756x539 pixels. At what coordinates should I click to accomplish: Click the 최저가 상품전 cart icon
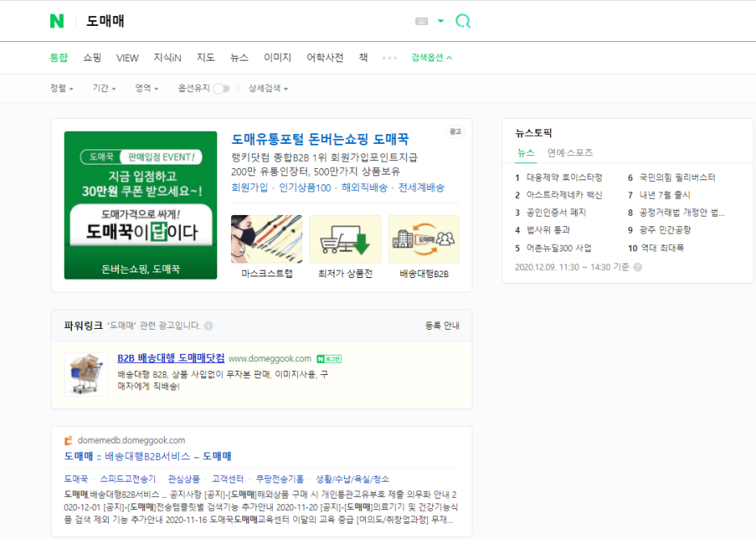[345, 239]
